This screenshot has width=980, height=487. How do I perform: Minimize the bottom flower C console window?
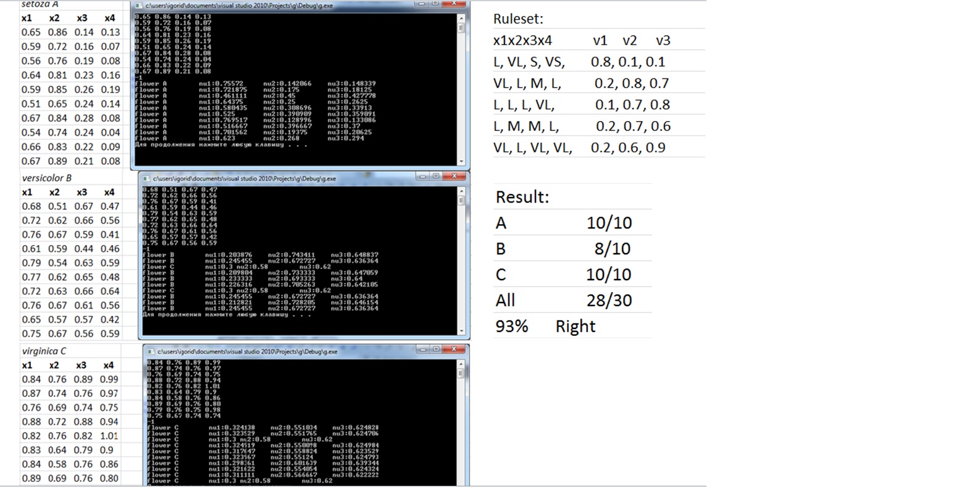pyautogui.click(x=422, y=350)
